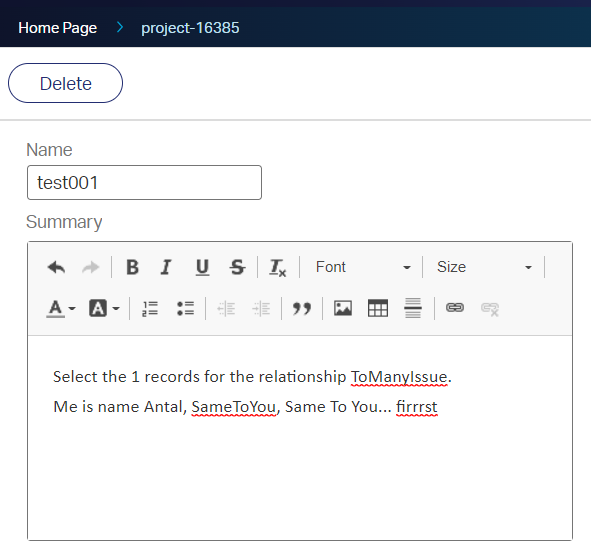
Task: Open the Font dropdown
Action: tap(363, 267)
